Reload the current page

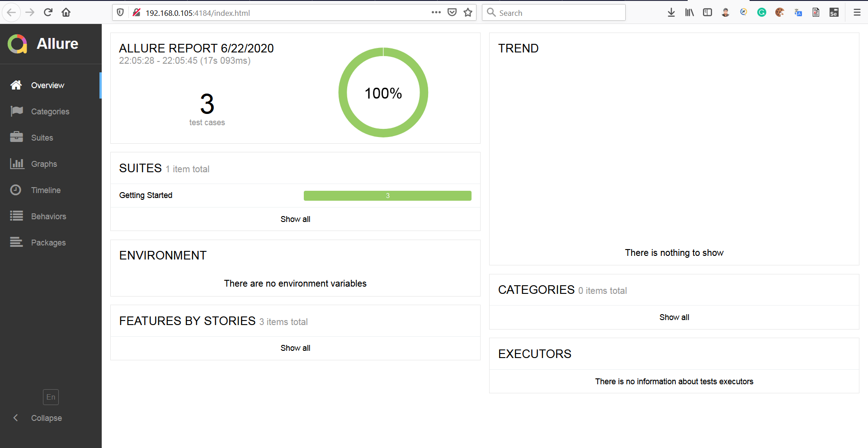click(48, 12)
